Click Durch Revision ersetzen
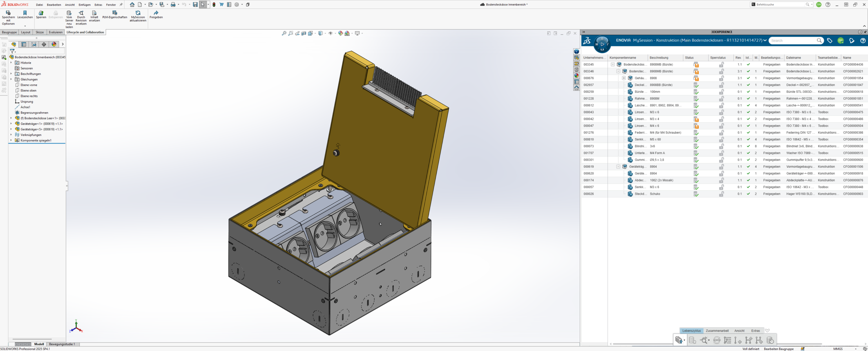The width and height of the screenshot is (868, 351). [81, 18]
